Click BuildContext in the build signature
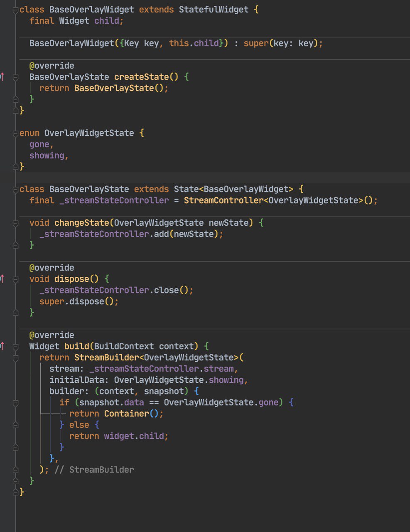Viewport: 410px width, 532px height. (x=124, y=346)
